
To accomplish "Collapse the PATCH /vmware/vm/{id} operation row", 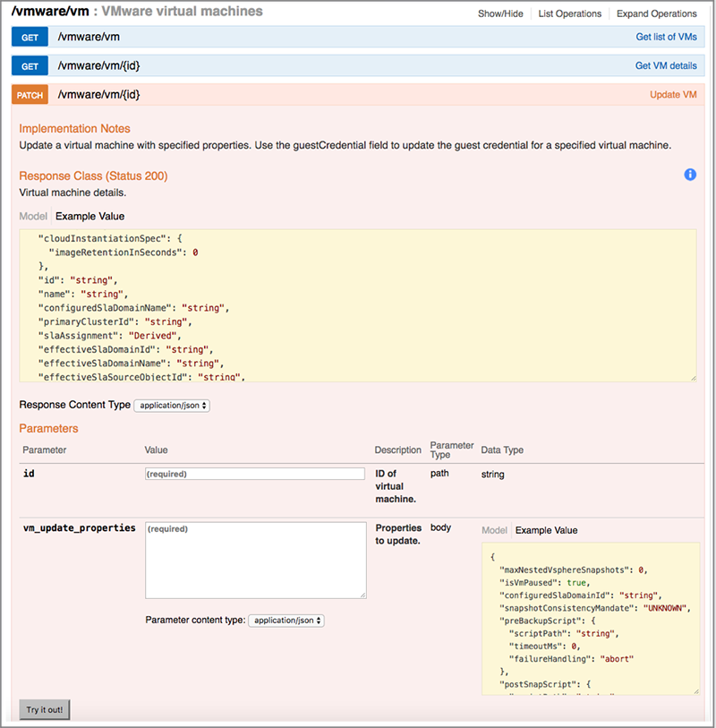I will [358, 94].
